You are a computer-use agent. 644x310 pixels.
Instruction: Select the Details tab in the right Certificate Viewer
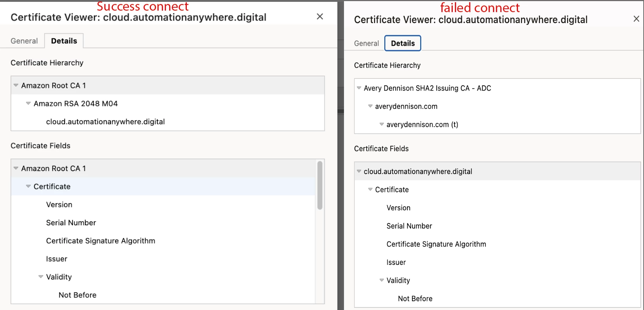(x=403, y=43)
